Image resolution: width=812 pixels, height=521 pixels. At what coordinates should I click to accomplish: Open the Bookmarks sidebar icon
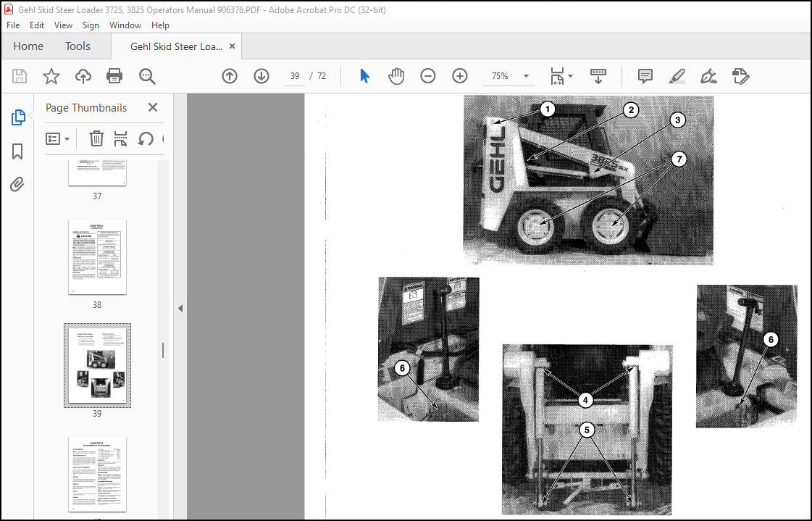(x=17, y=151)
